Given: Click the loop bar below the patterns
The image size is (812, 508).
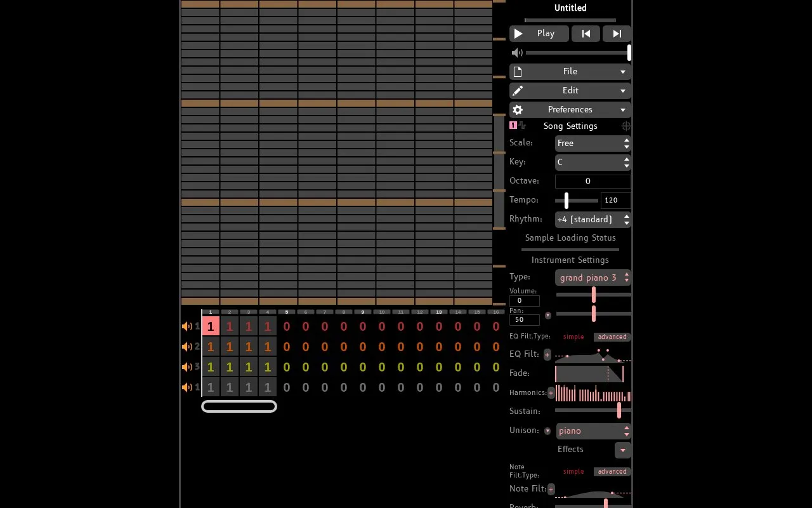Looking at the screenshot, I should tap(239, 406).
